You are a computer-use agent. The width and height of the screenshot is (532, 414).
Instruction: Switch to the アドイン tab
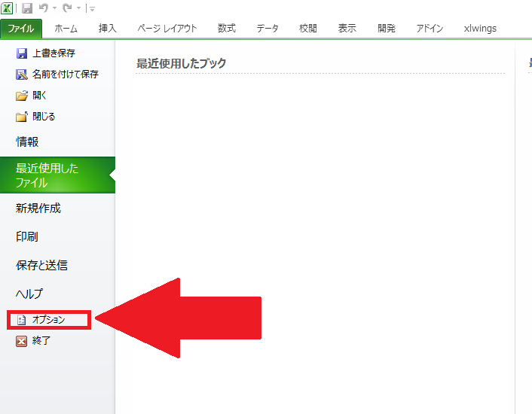pos(430,29)
